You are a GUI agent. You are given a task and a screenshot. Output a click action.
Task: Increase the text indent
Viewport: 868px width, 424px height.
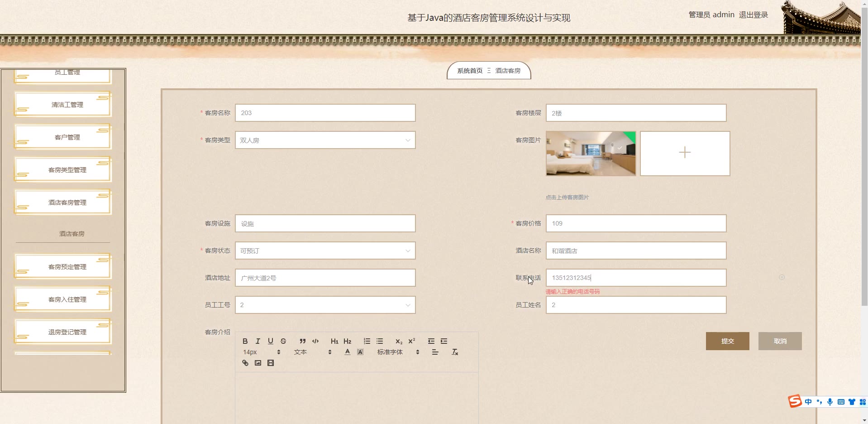click(444, 341)
